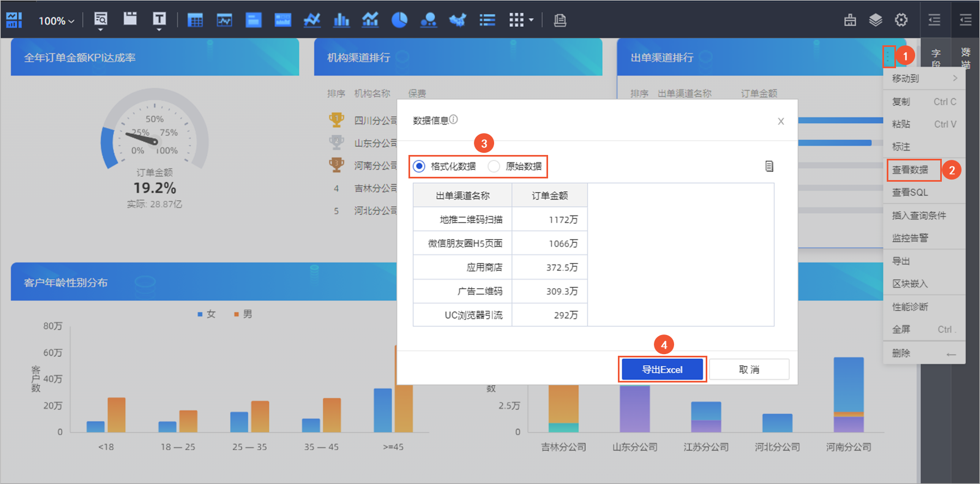This screenshot has height=484, width=980.
Task: Insert a text box widget
Action: (x=159, y=20)
